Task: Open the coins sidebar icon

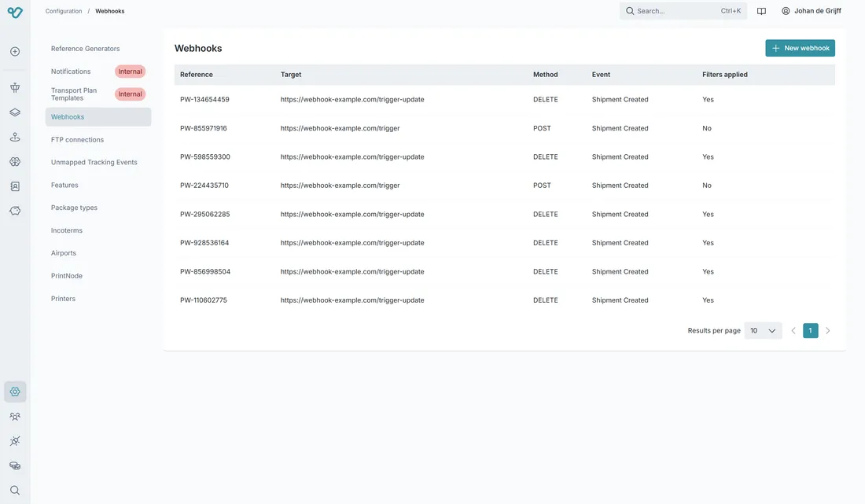Action: point(15,465)
